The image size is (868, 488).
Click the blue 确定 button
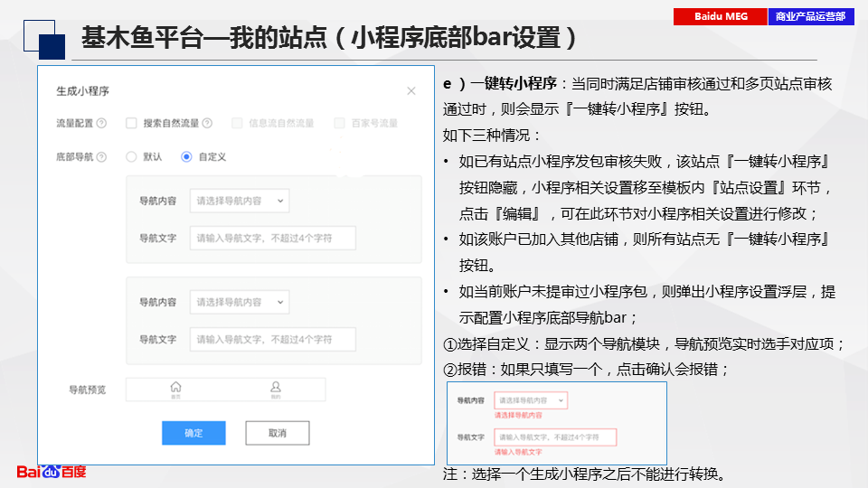point(193,433)
